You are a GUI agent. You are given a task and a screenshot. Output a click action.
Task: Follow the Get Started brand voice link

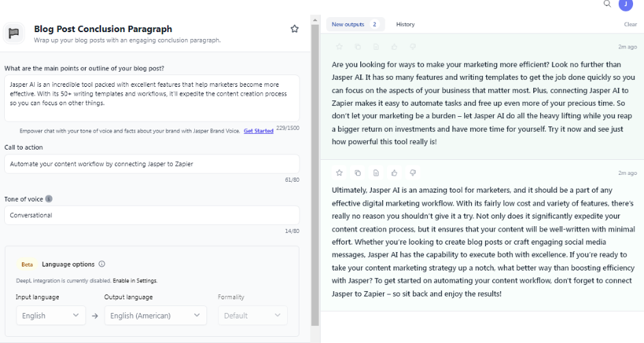pyautogui.click(x=258, y=131)
